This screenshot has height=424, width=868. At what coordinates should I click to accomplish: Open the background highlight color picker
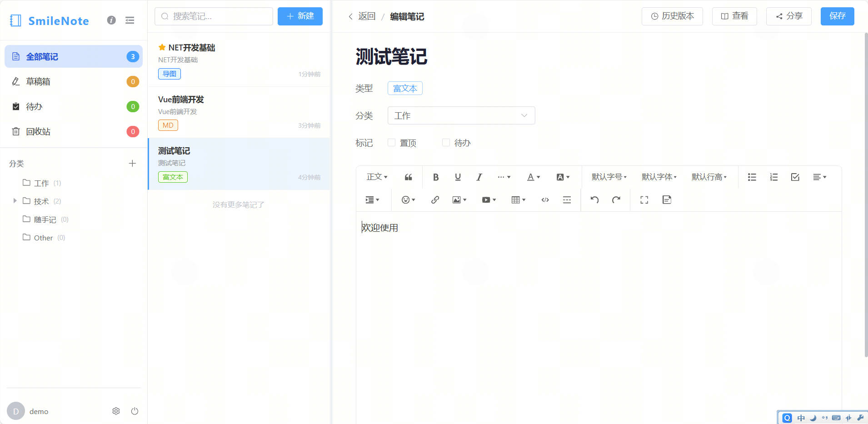click(x=563, y=177)
